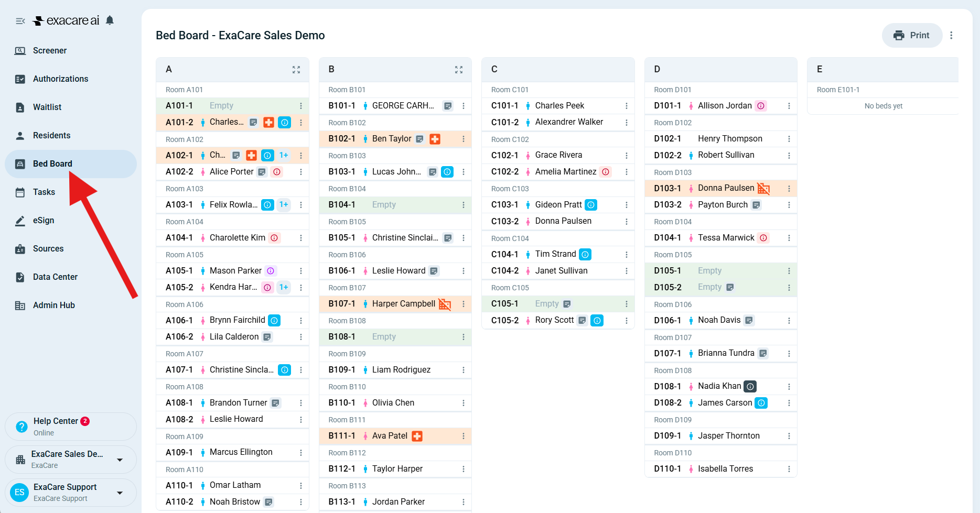This screenshot has width=980, height=513.
Task: Click the no-bed icon on Harper Campbell
Action: 445,304
